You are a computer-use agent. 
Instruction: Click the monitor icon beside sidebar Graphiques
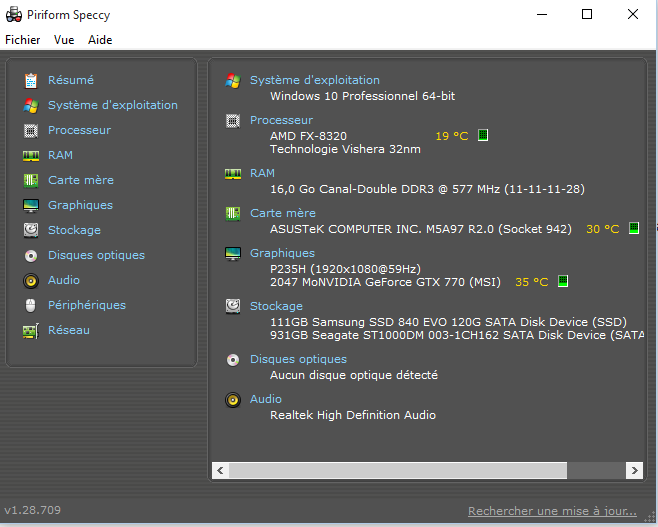click(31, 206)
